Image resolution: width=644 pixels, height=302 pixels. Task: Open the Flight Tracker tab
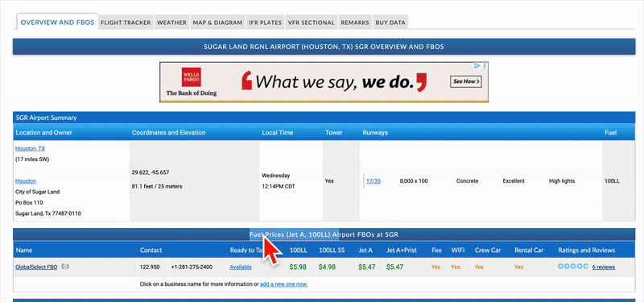click(x=126, y=23)
